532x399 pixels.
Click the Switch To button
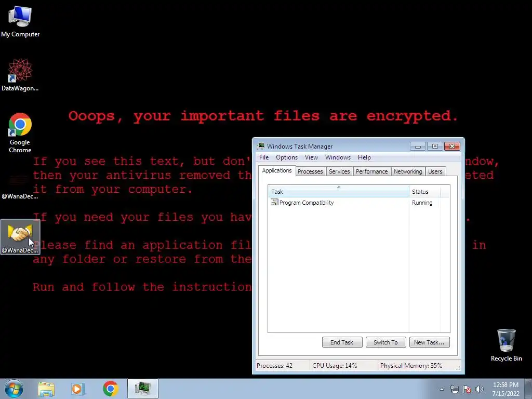click(x=386, y=342)
